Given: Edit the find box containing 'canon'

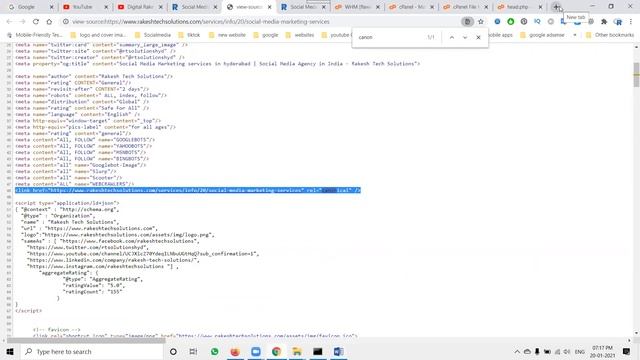Looking at the screenshot, I should point(390,37).
